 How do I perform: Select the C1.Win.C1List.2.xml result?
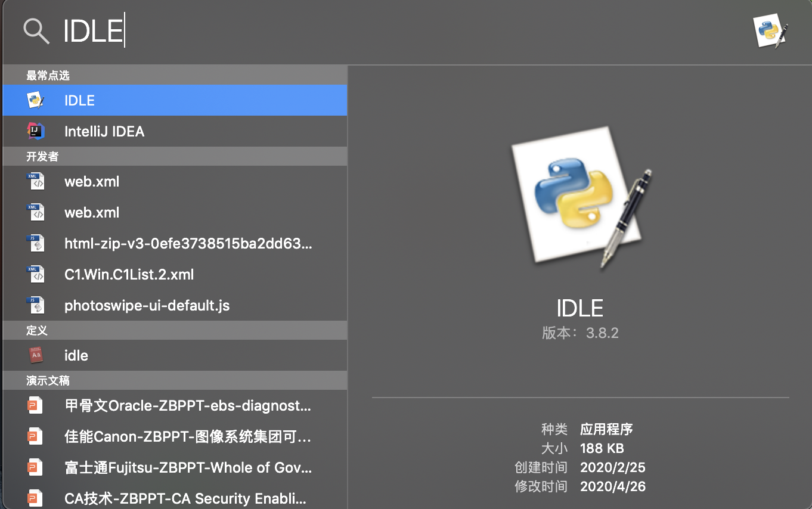point(175,274)
